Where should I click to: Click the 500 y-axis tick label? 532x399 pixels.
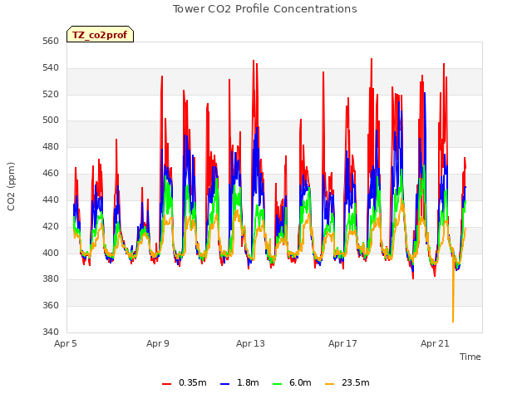click(51, 121)
